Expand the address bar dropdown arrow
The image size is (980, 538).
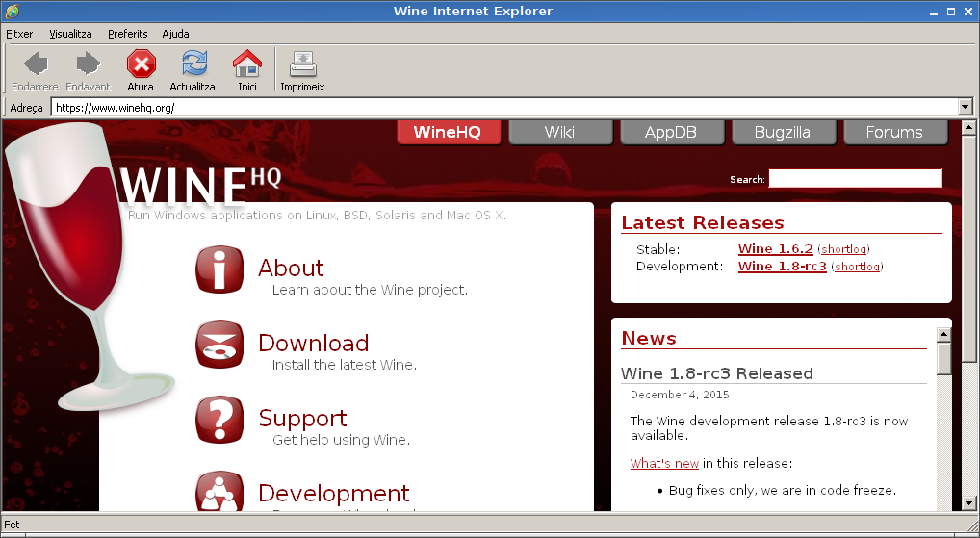pyautogui.click(x=966, y=108)
